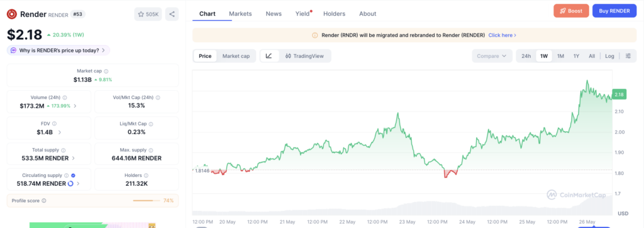Switch to TradingView chart mode
The image size is (644, 228).
coord(304,56)
